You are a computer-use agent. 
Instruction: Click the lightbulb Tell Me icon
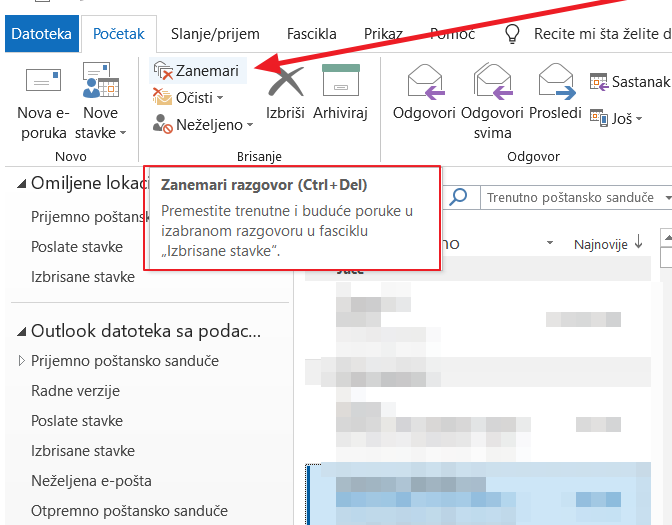click(x=512, y=33)
